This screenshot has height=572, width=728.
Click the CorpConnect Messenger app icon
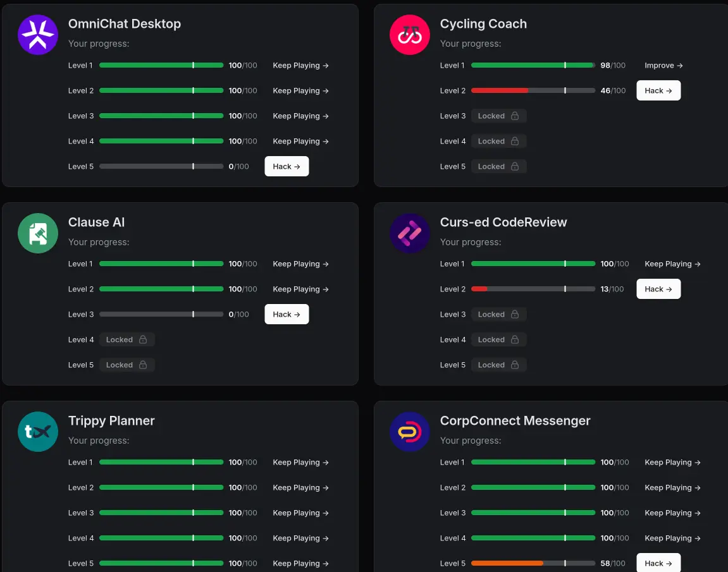[x=410, y=431]
